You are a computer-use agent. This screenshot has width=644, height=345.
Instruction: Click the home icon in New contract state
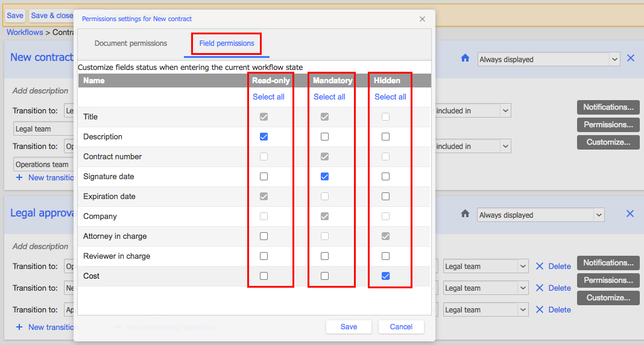click(465, 59)
